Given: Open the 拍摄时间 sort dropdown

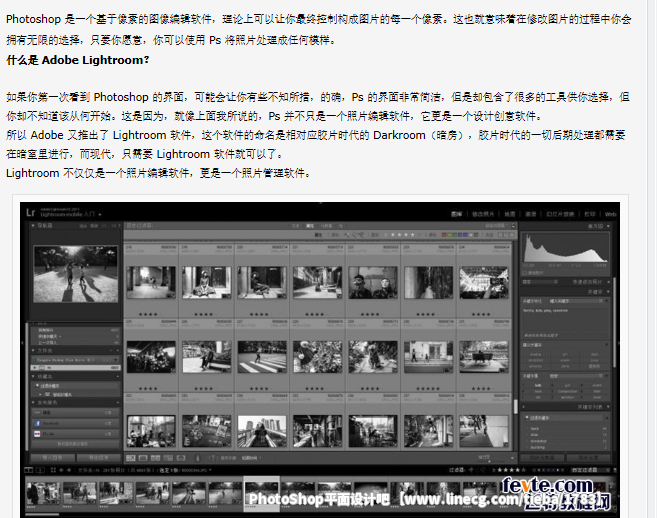Looking at the screenshot, I should (252, 458).
